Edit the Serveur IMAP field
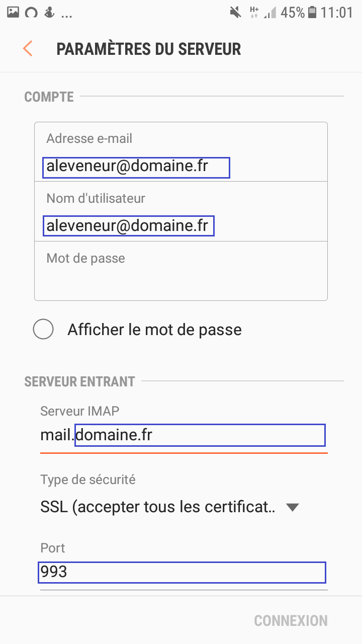Viewport: 362px width, 644px height. (x=184, y=435)
